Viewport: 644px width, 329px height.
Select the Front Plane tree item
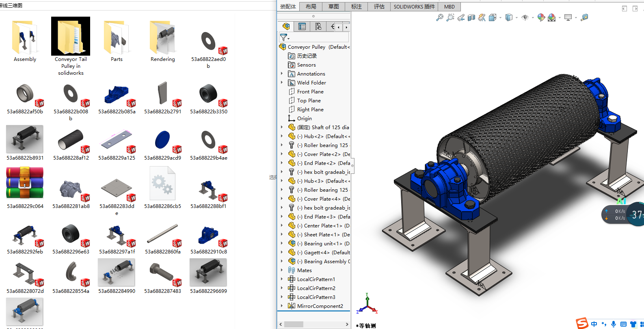click(310, 91)
